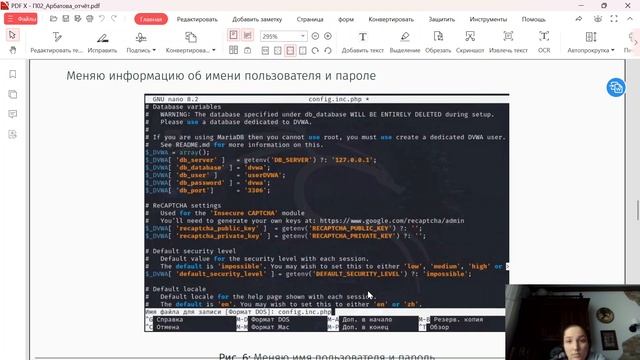Click the cover-page view icon

(248, 50)
